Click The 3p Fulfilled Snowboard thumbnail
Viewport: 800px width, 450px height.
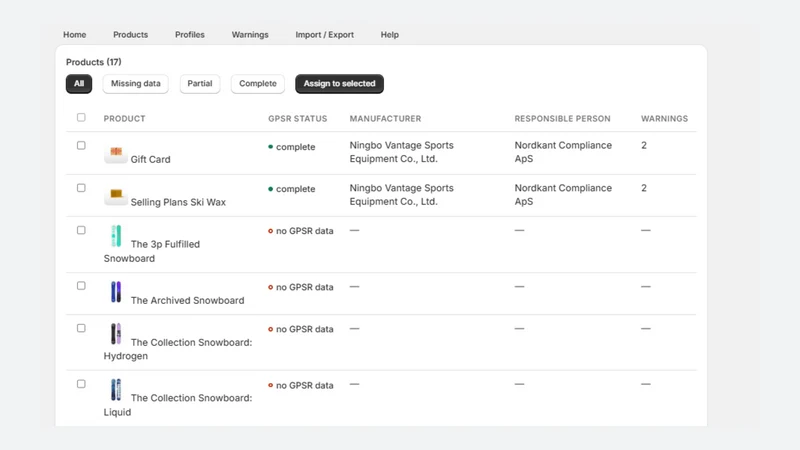(116, 236)
